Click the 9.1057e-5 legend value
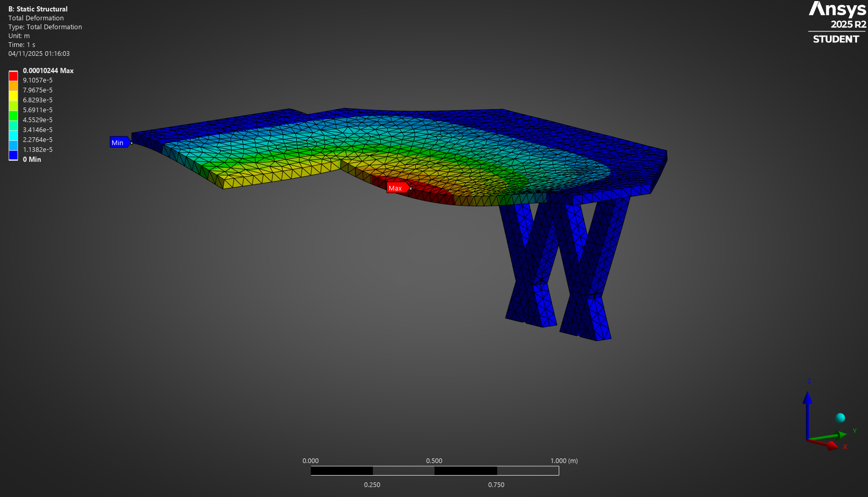This screenshot has width=868, height=497. point(37,80)
